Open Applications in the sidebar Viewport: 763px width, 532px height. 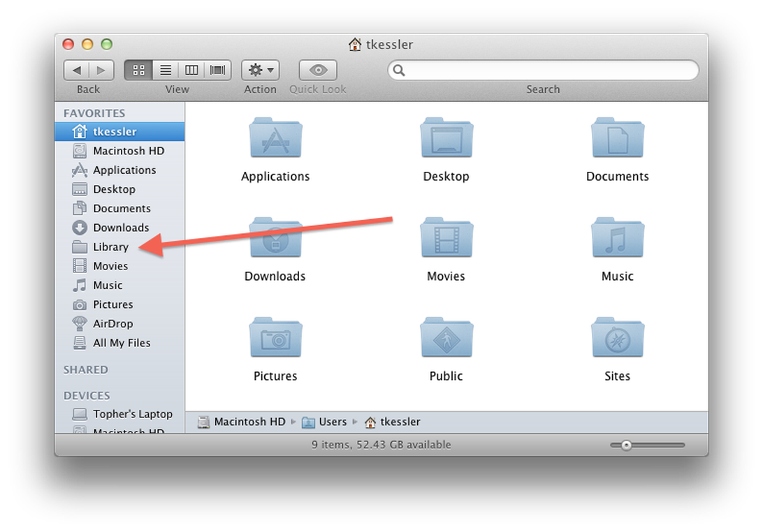(119, 170)
